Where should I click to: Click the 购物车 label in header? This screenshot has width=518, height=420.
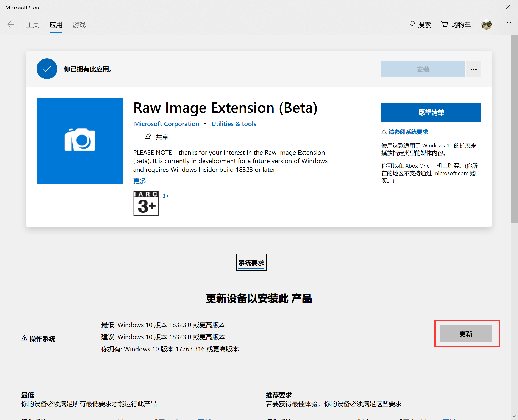coord(461,25)
